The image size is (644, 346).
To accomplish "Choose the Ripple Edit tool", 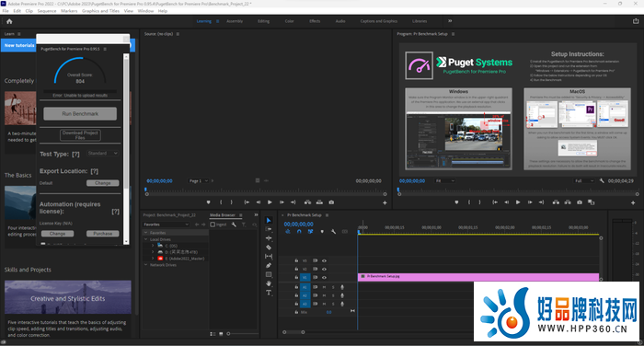I will click(269, 238).
